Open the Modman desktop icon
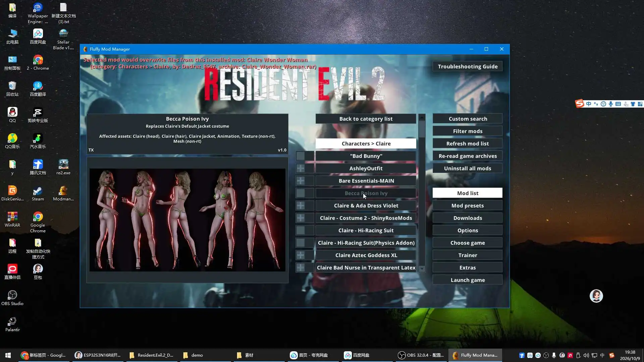 pyautogui.click(x=63, y=194)
